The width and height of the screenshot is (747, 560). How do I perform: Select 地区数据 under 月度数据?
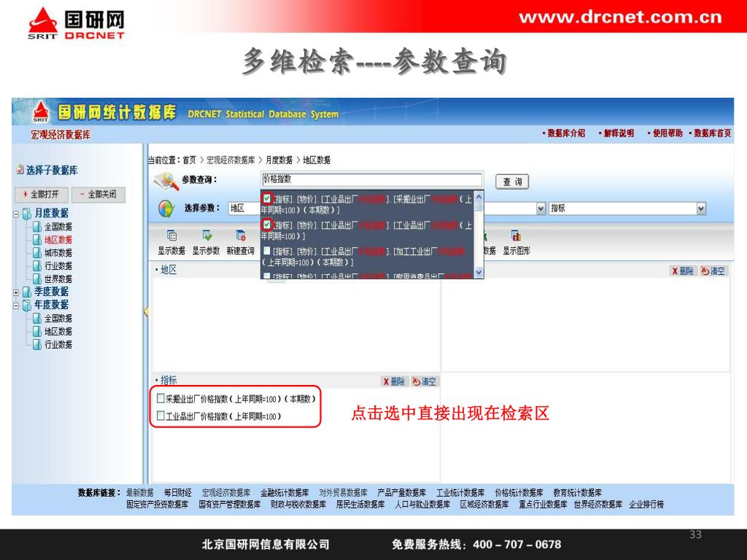click(x=58, y=240)
